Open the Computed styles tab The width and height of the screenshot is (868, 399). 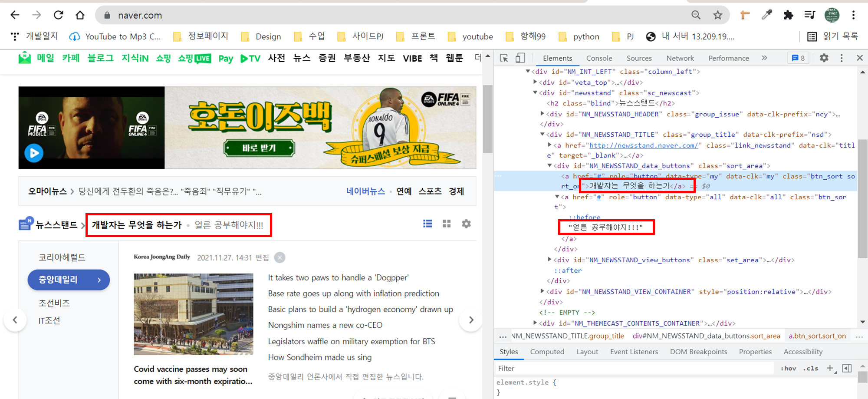tap(547, 352)
